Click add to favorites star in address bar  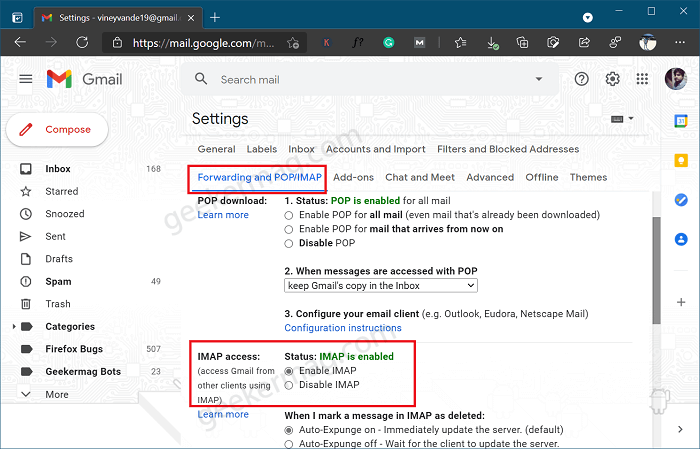click(x=293, y=43)
